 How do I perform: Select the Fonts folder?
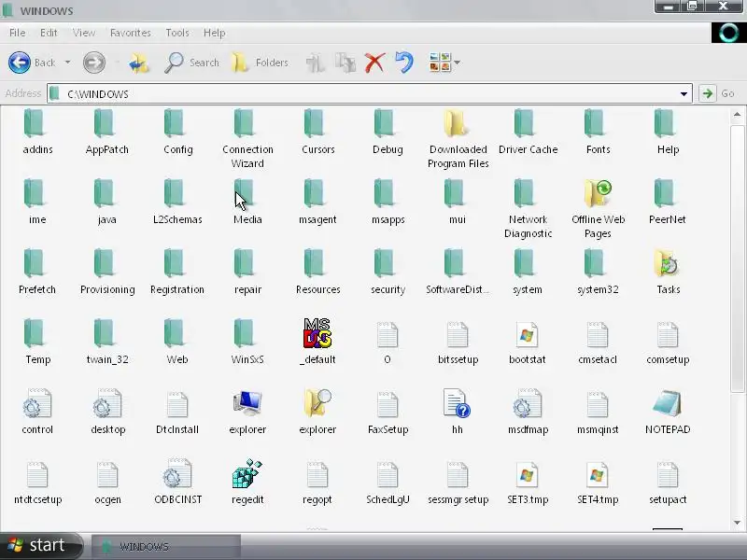click(x=596, y=123)
